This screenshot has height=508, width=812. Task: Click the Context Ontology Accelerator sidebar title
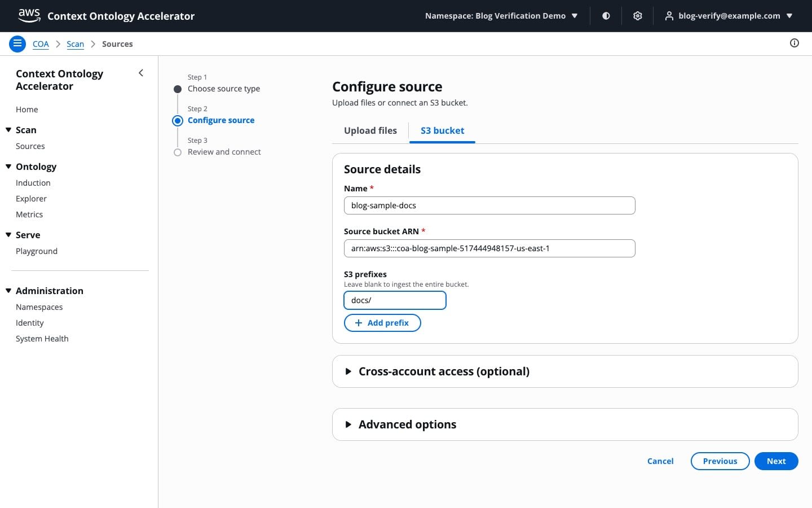60,80
